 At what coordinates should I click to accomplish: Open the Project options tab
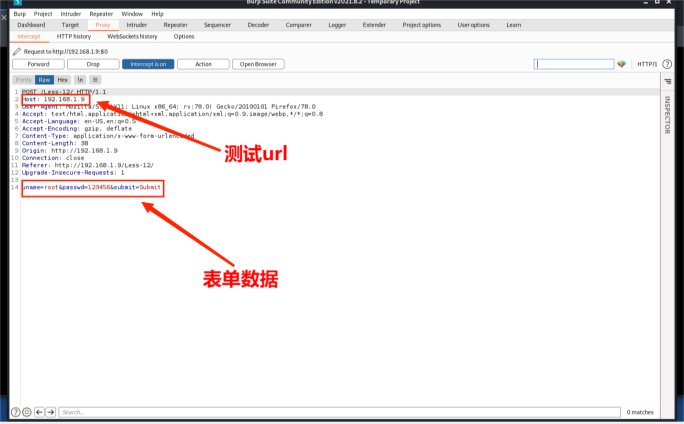[x=422, y=25]
